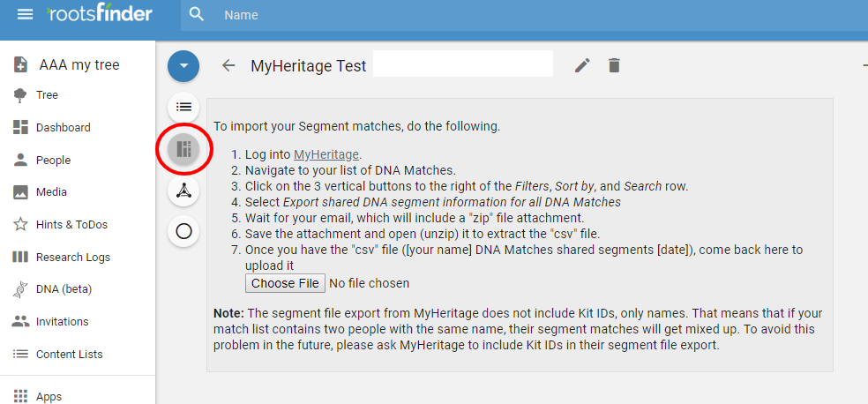Screen dimensions: 868x404
Task: Expand the blue dropdown arrow button
Action: tap(183, 66)
